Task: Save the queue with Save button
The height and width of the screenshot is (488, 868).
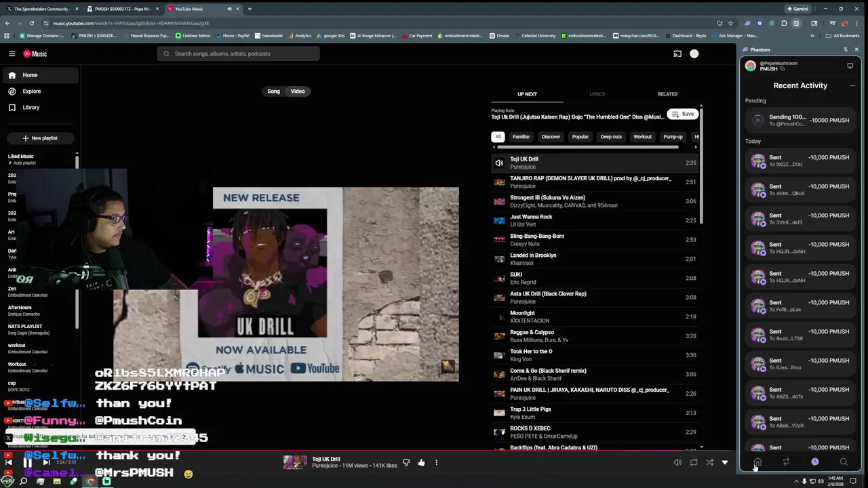Action: pos(683,114)
